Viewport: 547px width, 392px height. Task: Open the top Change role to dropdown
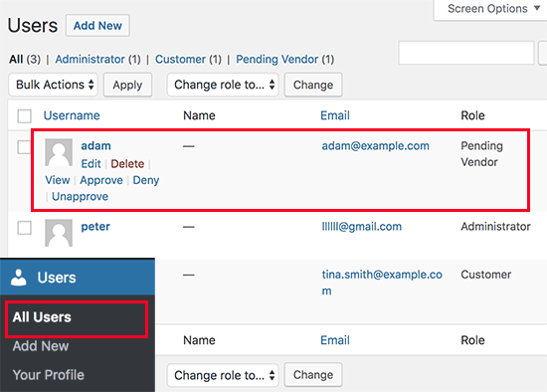pos(223,85)
